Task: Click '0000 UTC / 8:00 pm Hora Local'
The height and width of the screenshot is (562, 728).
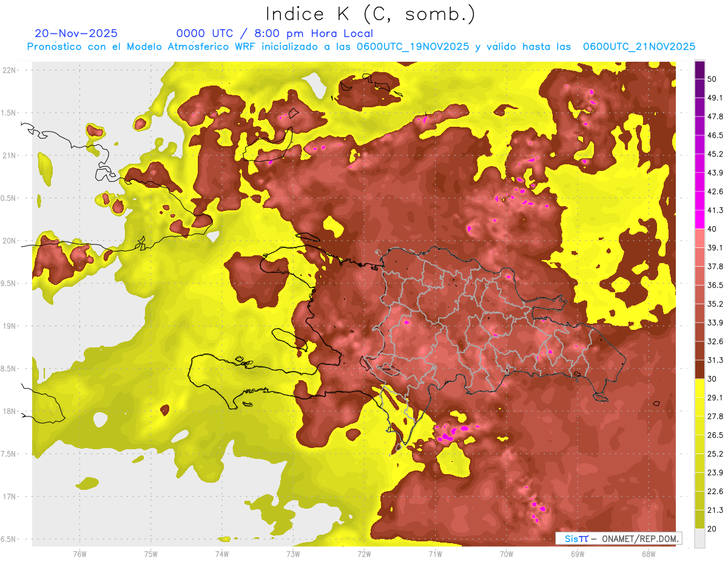Action: click(x=274, y=33)
